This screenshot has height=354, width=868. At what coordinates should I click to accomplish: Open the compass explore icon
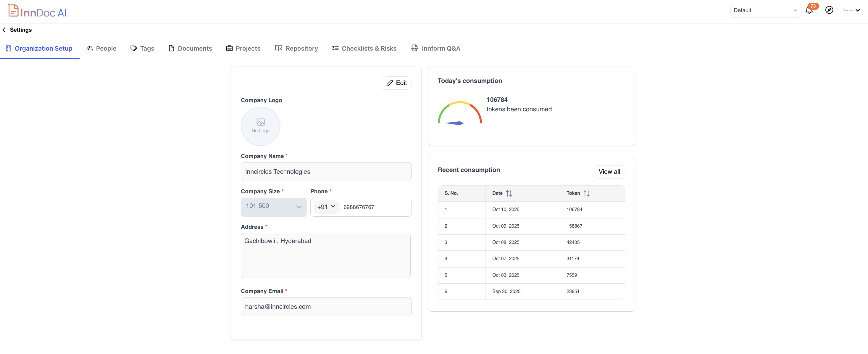829,10
